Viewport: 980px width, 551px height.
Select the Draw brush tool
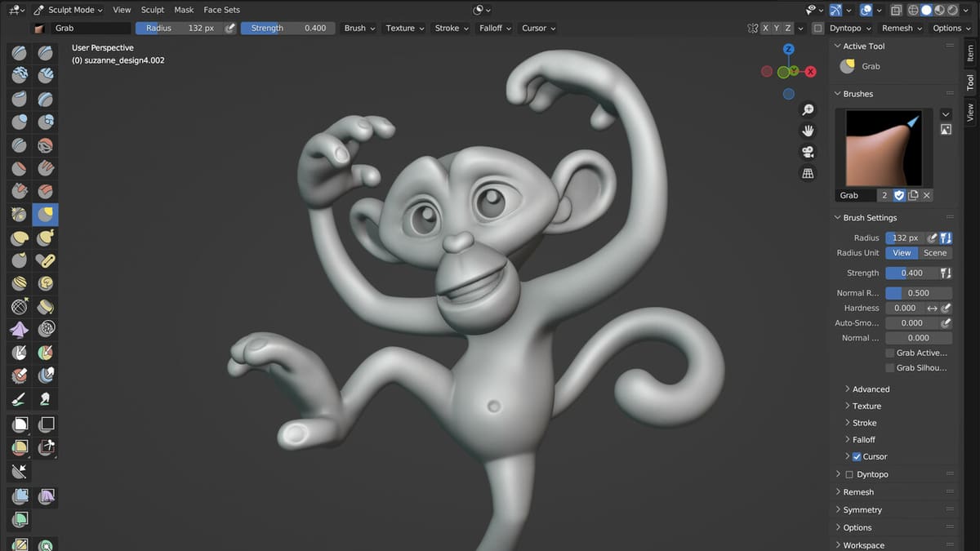click(20, 53)
